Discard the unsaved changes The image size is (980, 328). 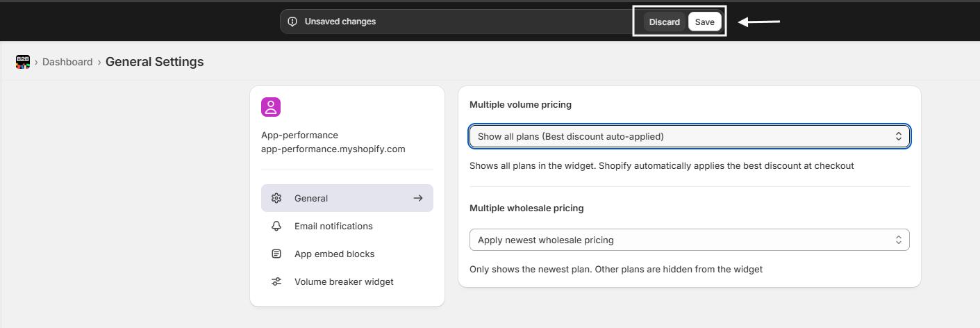coord(664,22)
